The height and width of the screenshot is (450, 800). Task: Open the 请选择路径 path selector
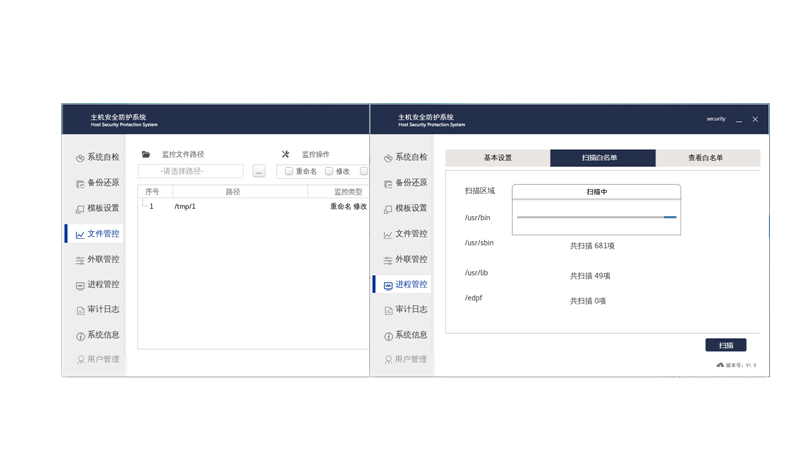coord(192,171)
